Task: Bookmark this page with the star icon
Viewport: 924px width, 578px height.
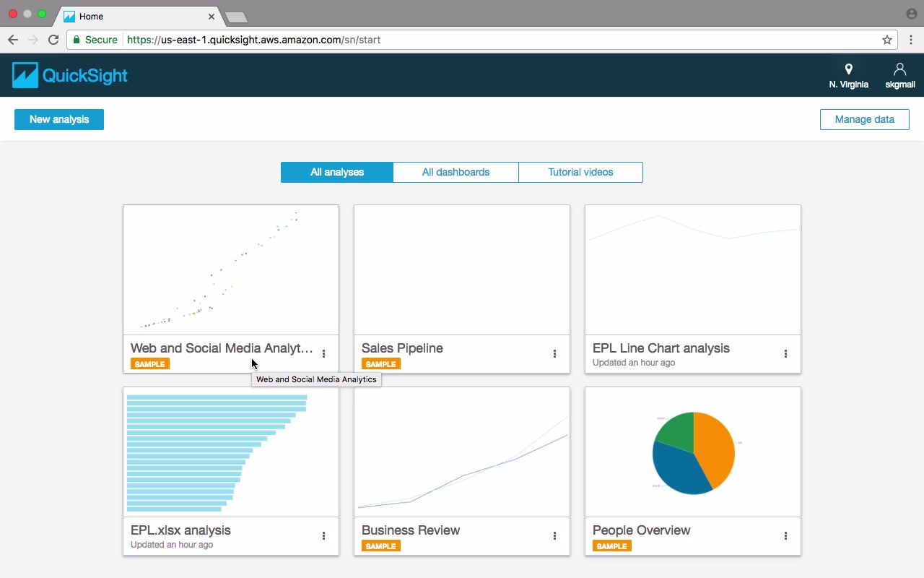Action: [x=887, y=40]
